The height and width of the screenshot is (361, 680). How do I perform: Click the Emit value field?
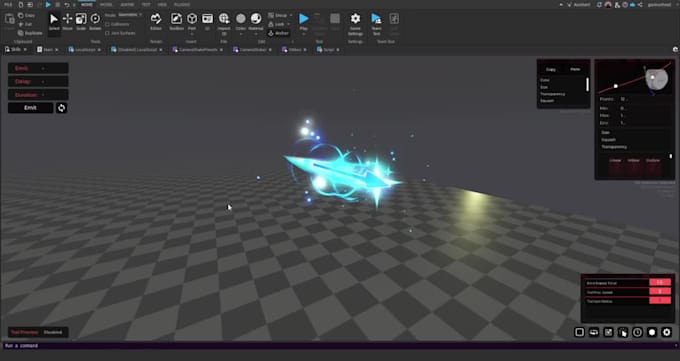(38, 68)
